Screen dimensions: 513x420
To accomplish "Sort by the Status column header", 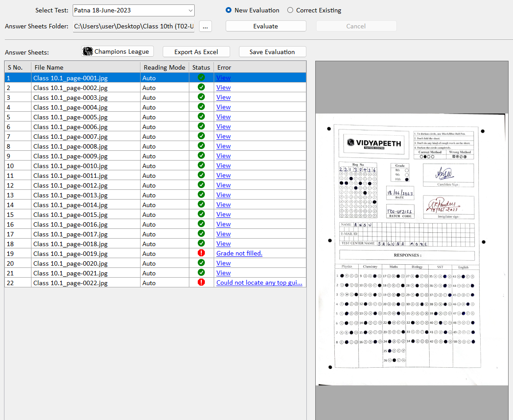I will pos(201,67).
